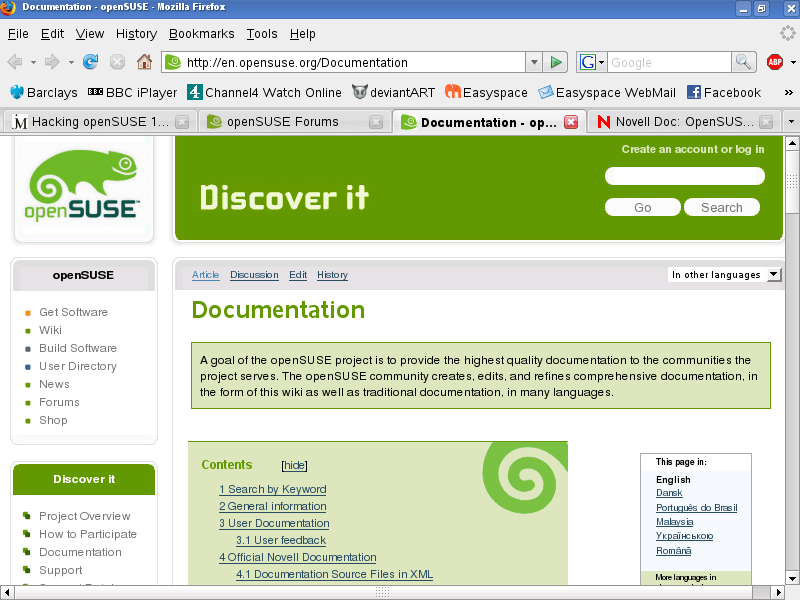Show more bookmarks with the chevron

(x=788, y=92)
